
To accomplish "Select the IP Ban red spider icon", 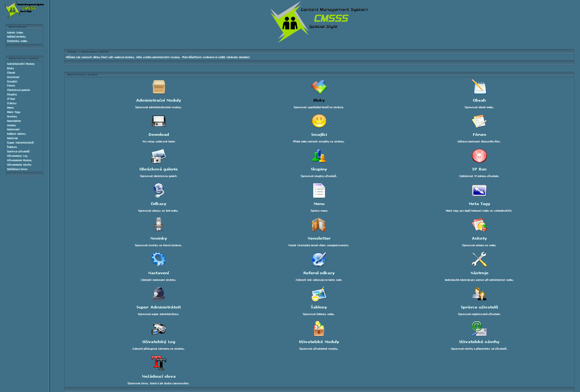I will click(479, 156).
